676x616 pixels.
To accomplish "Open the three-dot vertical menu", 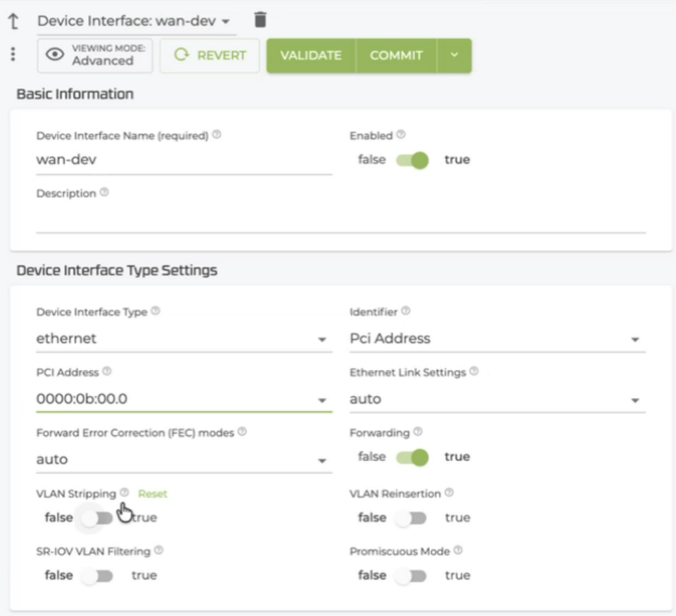I will pyautogui.click(x=13, y=54).
